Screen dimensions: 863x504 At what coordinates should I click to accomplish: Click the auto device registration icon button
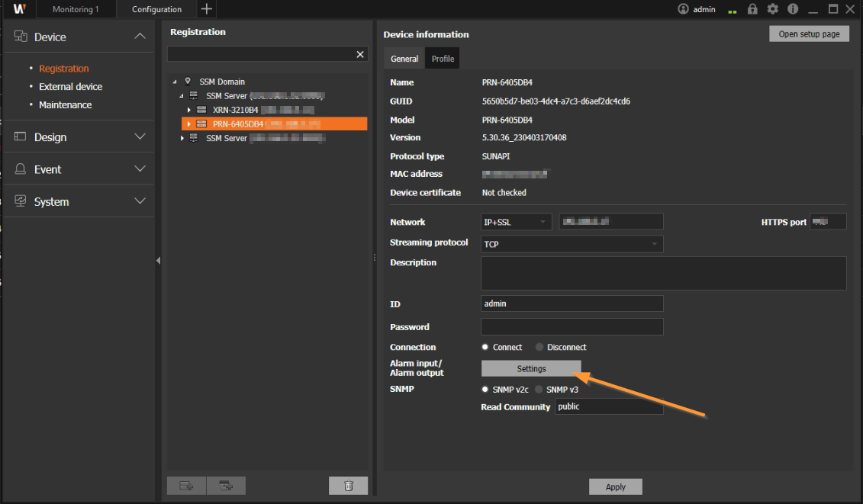(x=226, y=486)
